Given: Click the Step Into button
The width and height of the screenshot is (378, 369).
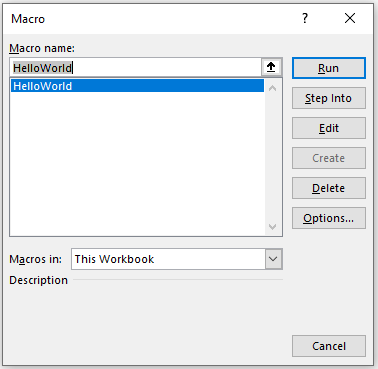Looking at the screenshot, I should [x=329, y=98].
